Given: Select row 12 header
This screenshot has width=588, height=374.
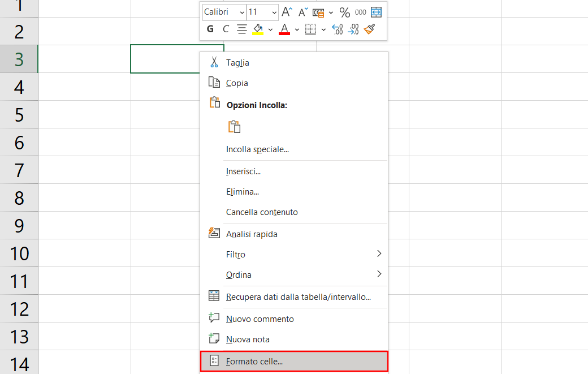Looking at the screenshot, I should pyautogui.click(x=19, y=309).
